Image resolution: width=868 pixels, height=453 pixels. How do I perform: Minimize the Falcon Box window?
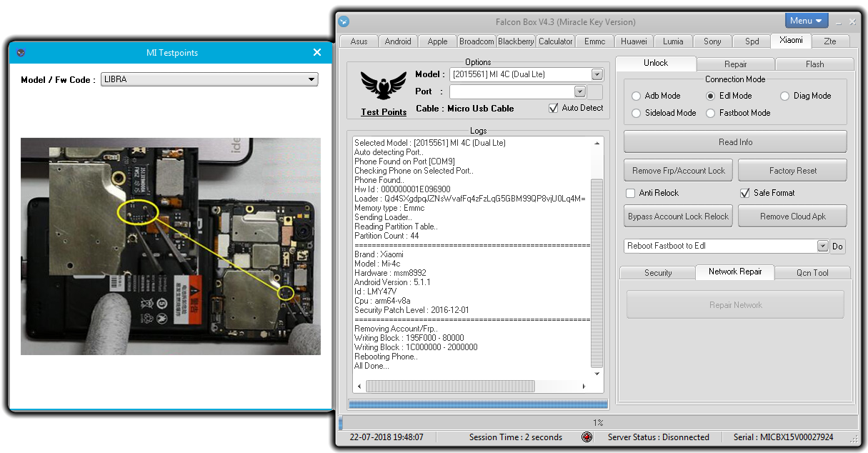click(x=838, y=21)
